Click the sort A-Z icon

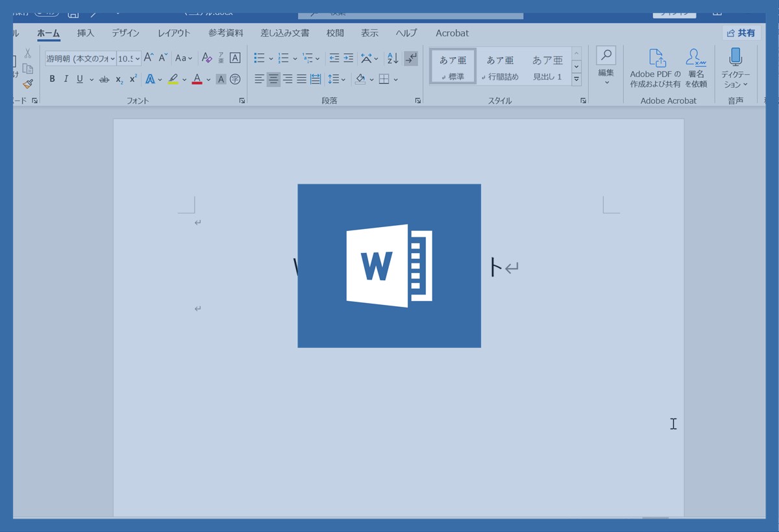coord(393,58)
